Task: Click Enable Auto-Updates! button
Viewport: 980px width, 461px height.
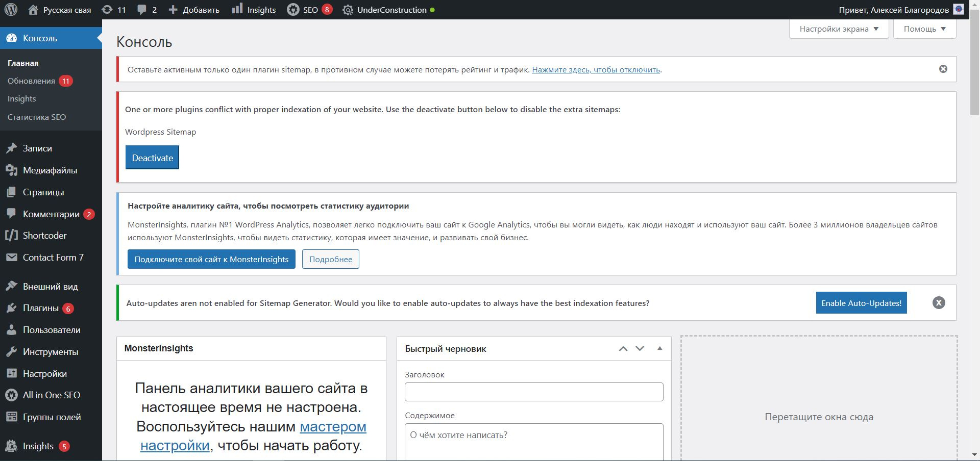Action: click(x=862, y=303)
